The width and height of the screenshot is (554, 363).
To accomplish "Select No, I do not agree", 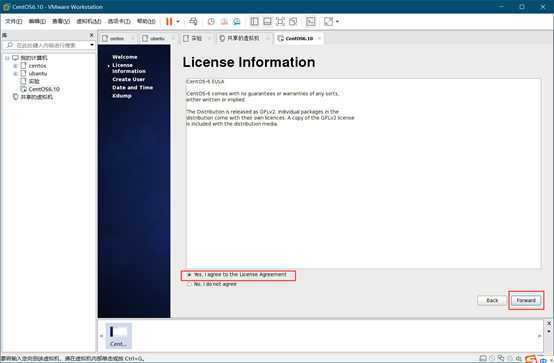I will [212, 284].
